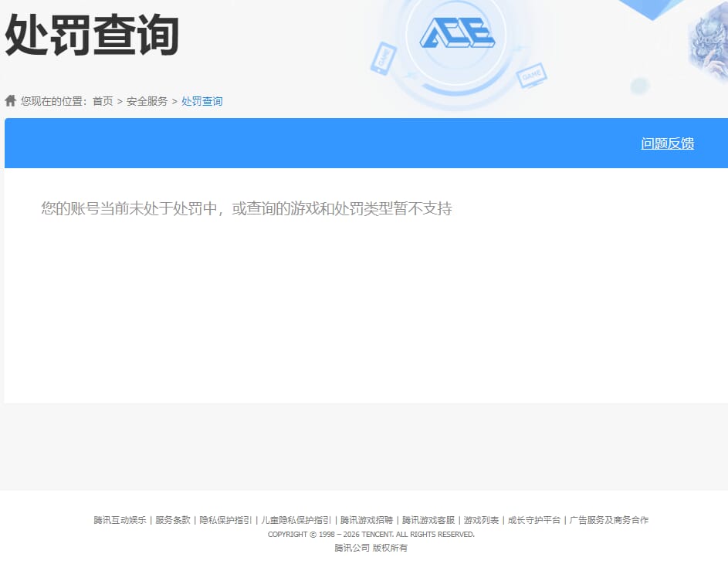Open 儿童隐私保护指引 footer link

pyautogui.click(x=296, y=520)
